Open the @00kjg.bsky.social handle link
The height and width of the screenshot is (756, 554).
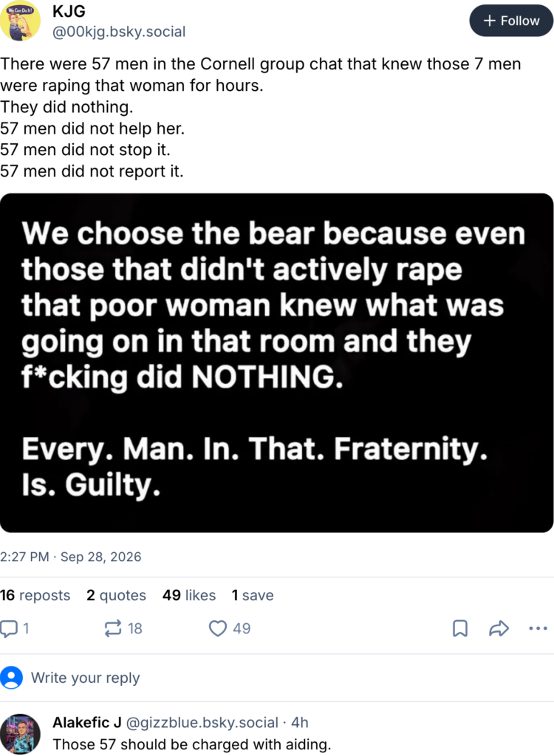[x=119, y=32]
